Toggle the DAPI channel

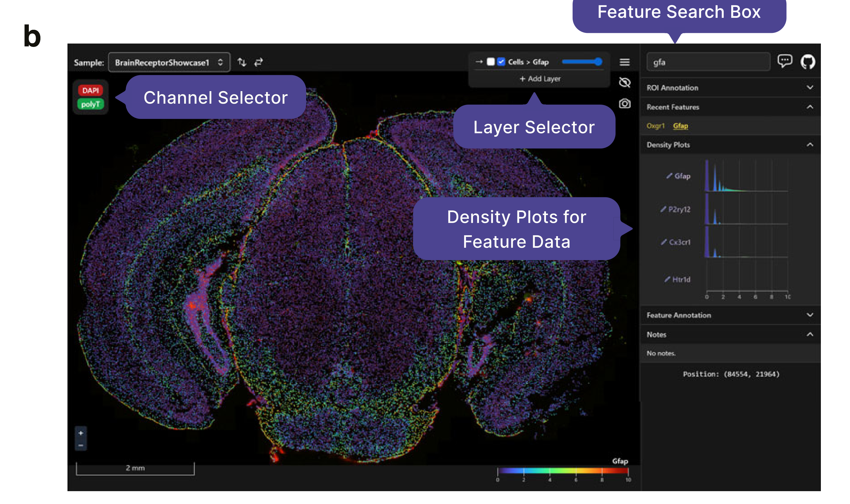pyautogui.click(x=90, y=90)
